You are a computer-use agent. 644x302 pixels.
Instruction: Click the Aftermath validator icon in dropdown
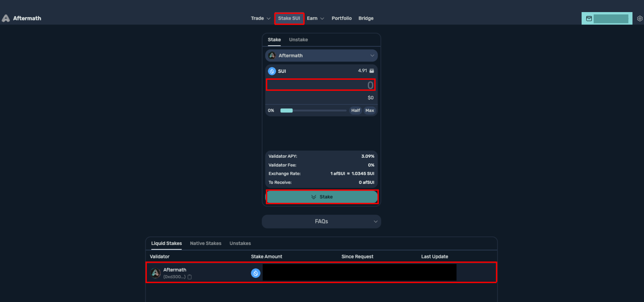coord(272,55)
